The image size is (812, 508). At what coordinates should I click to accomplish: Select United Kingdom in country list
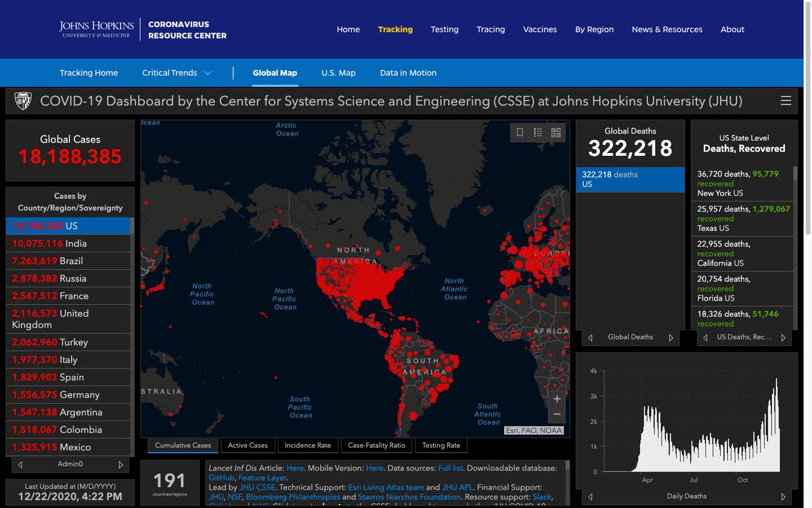coord(68,319)
